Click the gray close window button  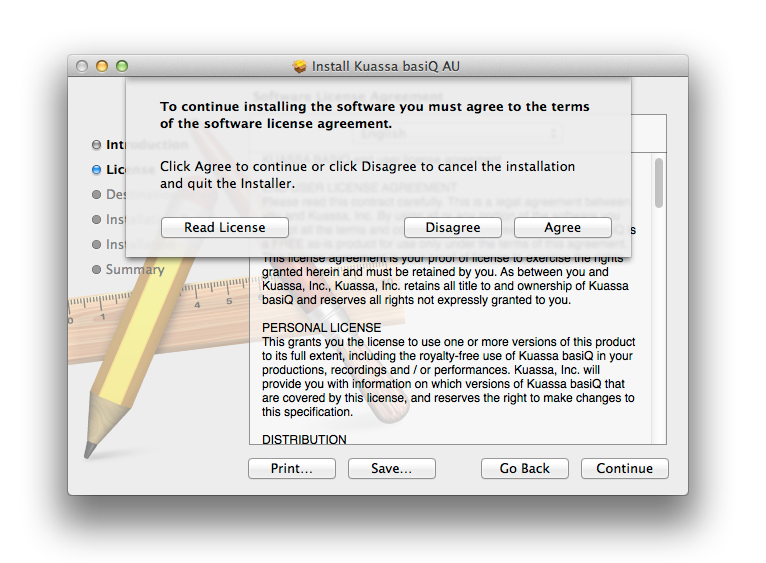(82, 66)
